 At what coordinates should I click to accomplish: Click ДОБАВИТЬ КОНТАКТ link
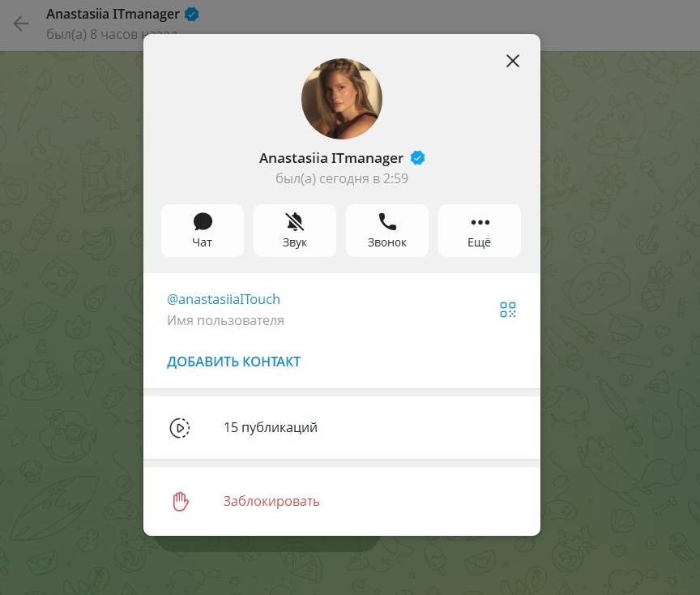[x=233, y=362]
